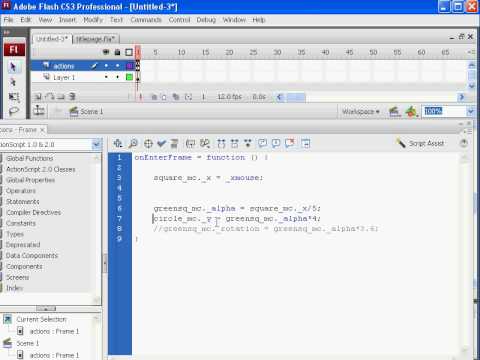Click the 100% zoom input field
Viewport: 480px width, 360px height.
(x=444, y=111)
